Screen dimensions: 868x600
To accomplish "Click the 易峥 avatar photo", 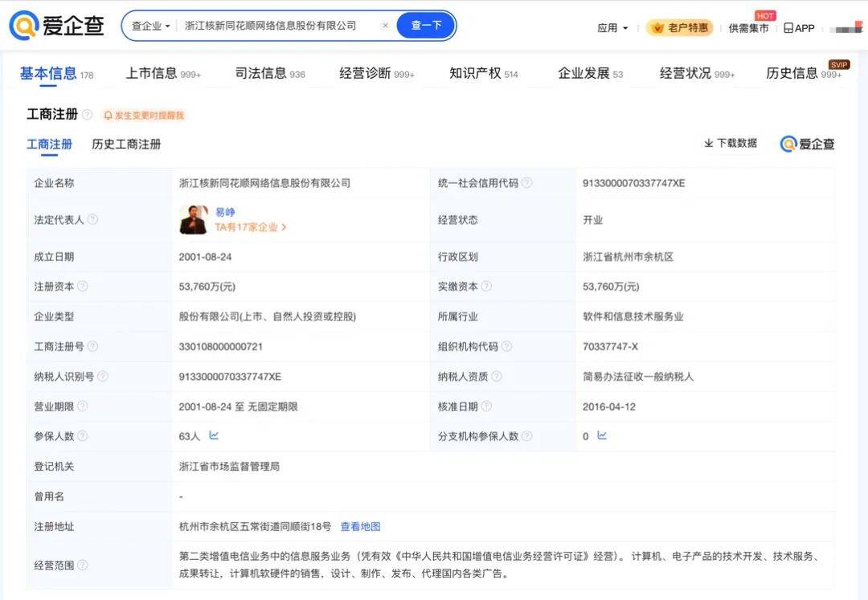I will [x=192, y=220].
